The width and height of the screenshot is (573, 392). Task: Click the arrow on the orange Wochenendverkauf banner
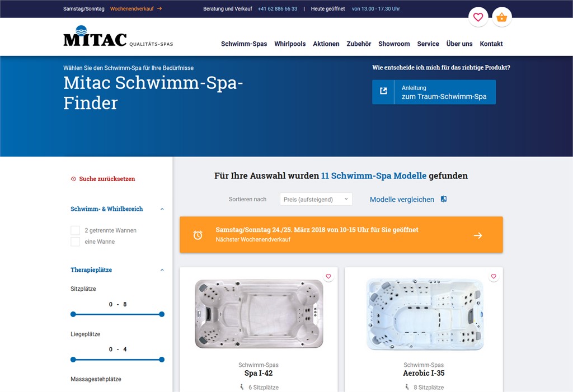478,235
